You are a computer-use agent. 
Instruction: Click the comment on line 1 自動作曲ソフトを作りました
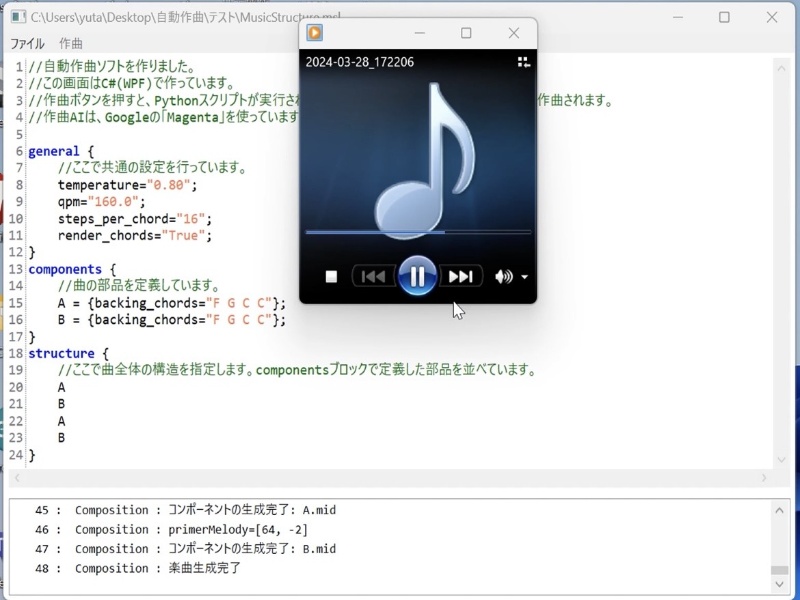[112, 66]
